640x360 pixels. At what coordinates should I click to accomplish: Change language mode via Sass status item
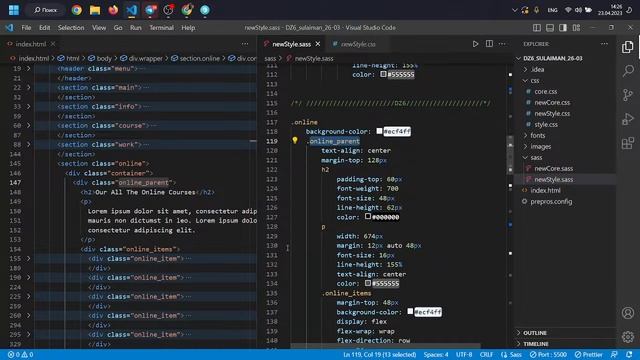click(x=511, y=355)
